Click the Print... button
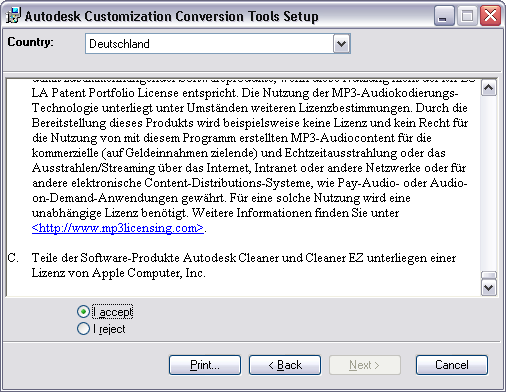506x392 pixels. coord(205,365)
